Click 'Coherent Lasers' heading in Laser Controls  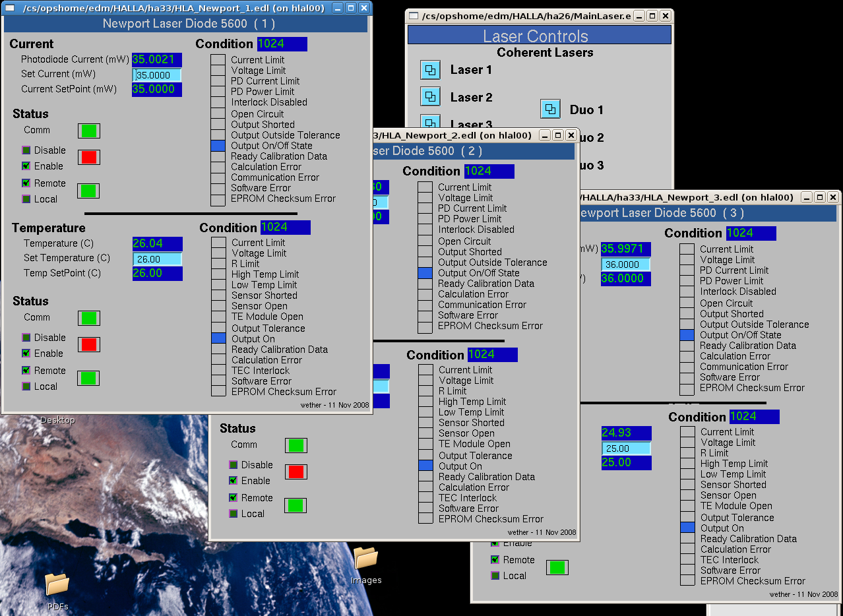click(x=545, y=53)
